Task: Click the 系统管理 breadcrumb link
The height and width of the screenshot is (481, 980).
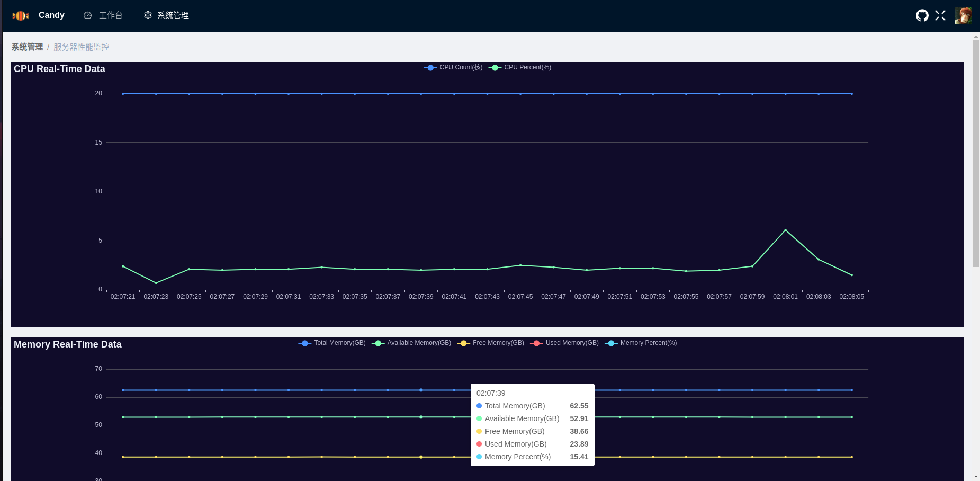Action: [x=27, y=47]
